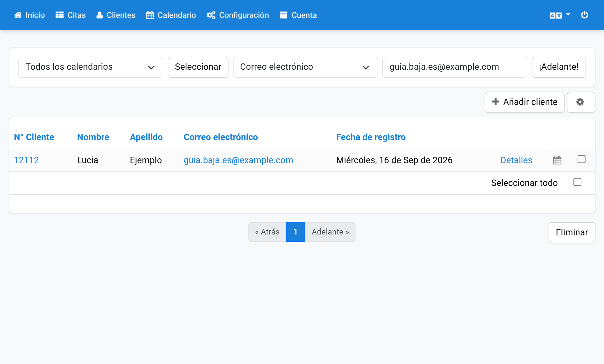The width and height of the screenshot is (604, 364).
Task: Go to the Inicio menu
Action: (x=29, y=15)
